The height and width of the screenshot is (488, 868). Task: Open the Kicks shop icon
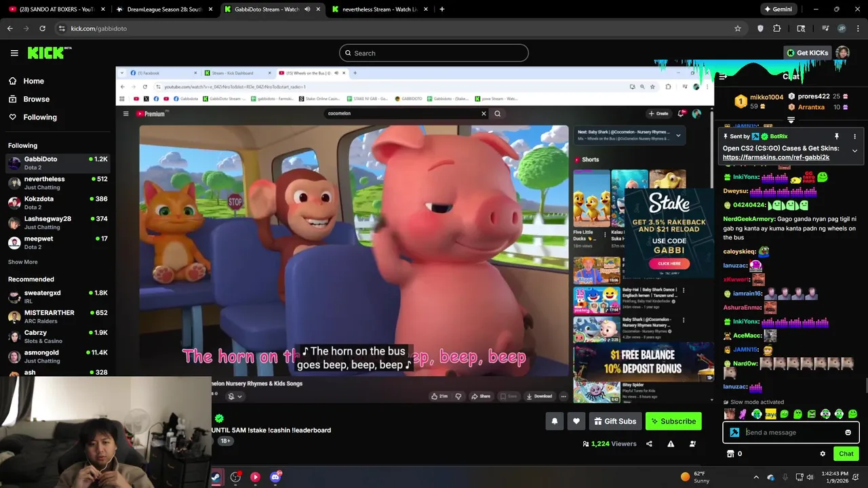point(730,454)
